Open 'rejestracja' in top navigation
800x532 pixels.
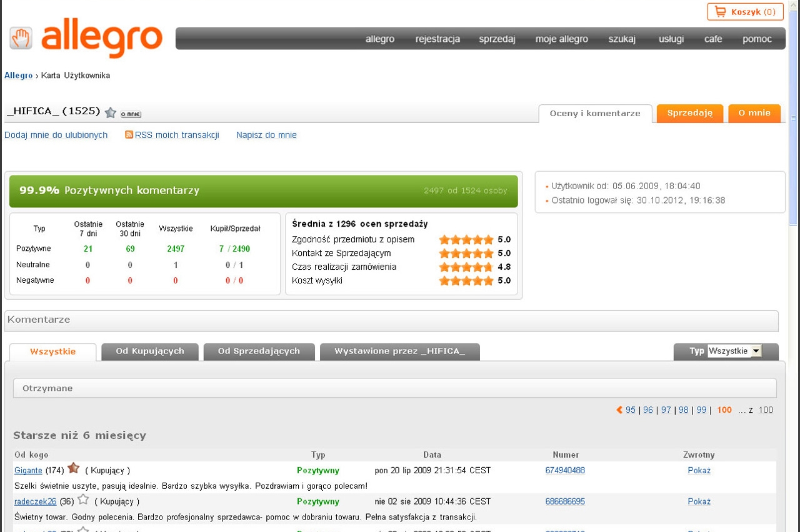(437, 39)
